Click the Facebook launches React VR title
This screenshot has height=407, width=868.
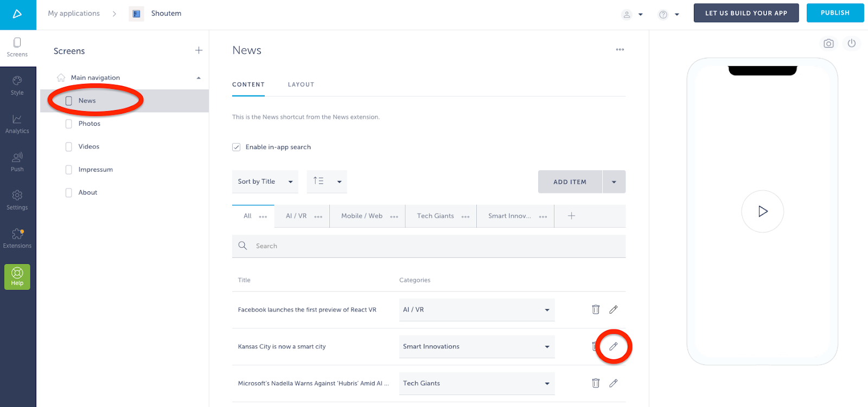tap(307, 310)
